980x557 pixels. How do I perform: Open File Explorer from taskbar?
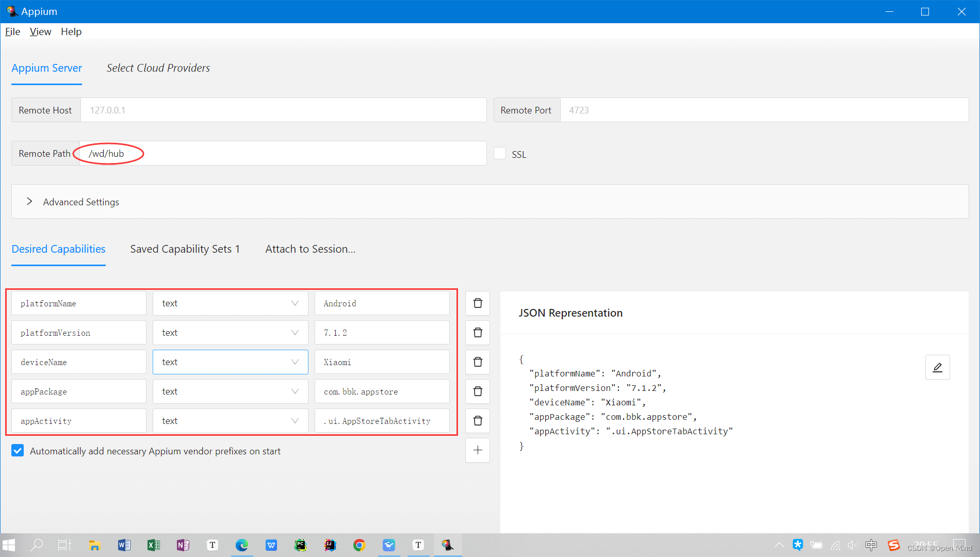(x=94, y=545)
